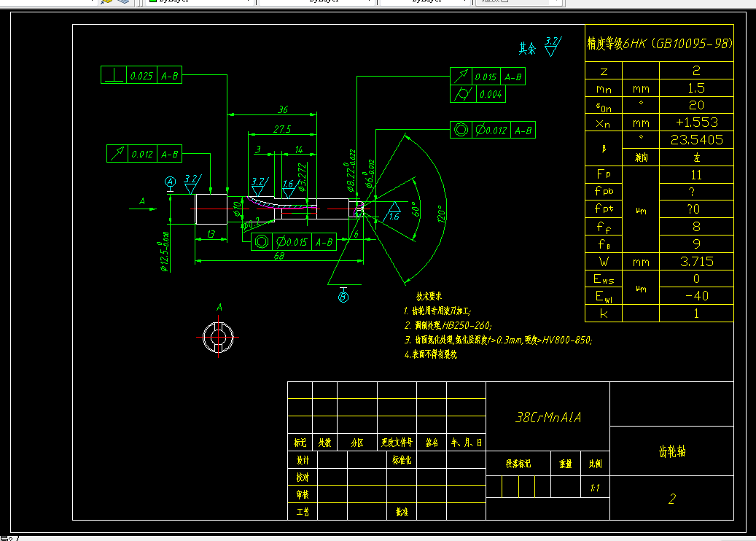Image resolution: width=756 pixels, height=541 pixels.
Task: Click the -40 value cell
Action: coord(696,295)
